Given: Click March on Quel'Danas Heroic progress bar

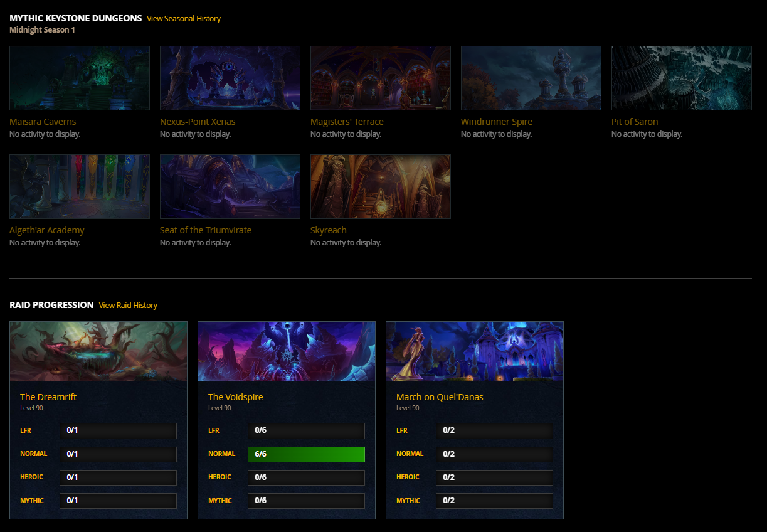Looking at the screenshot, I should (x=494, y=477).
